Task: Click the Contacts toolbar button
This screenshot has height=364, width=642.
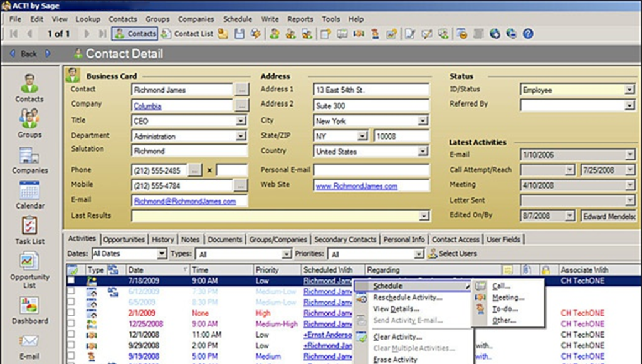Action: pyautogui.click(x=135, y=34)
